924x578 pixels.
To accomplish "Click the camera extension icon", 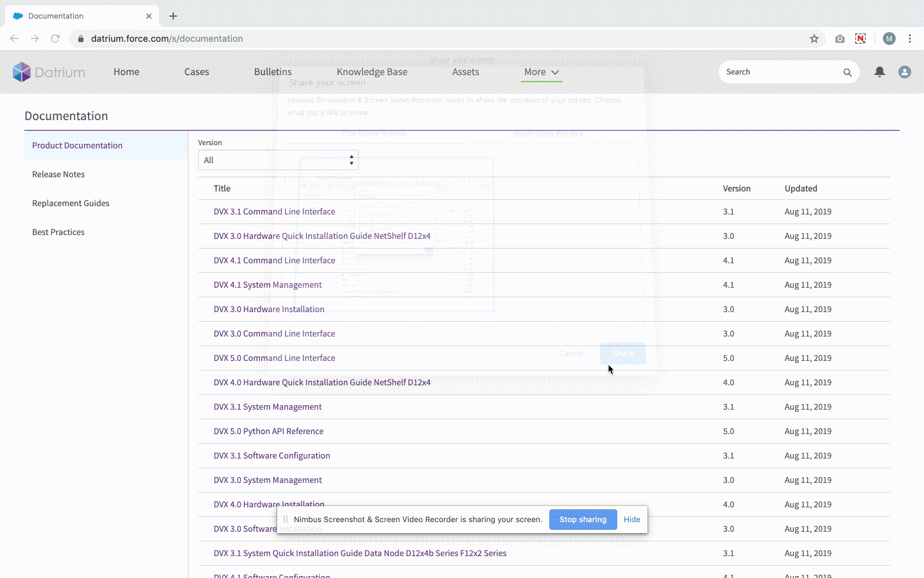I will click(x=840, y=39).
